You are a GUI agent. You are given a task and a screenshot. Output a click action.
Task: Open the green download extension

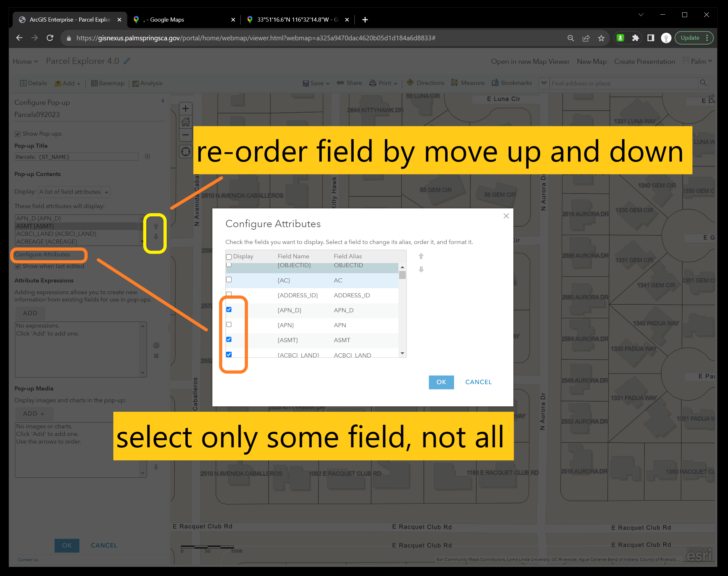point(620,38)
